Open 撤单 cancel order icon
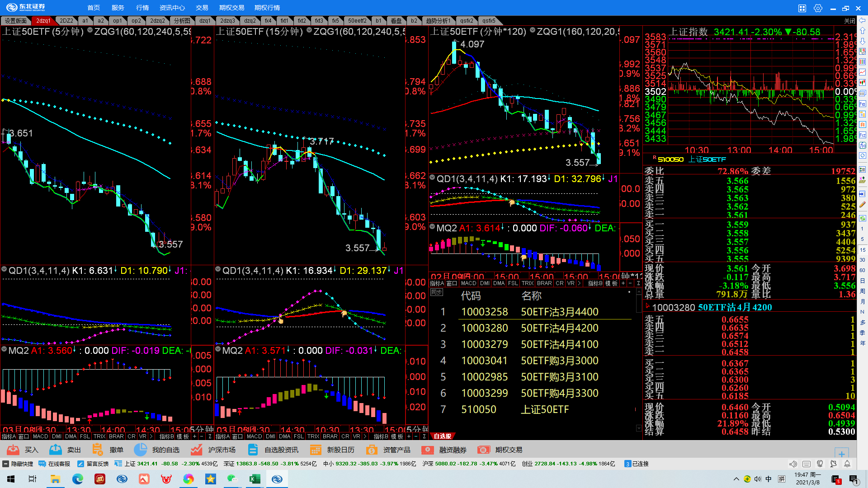Image resolution: width=868 pixels, height=488 pixels. [98, 450]
